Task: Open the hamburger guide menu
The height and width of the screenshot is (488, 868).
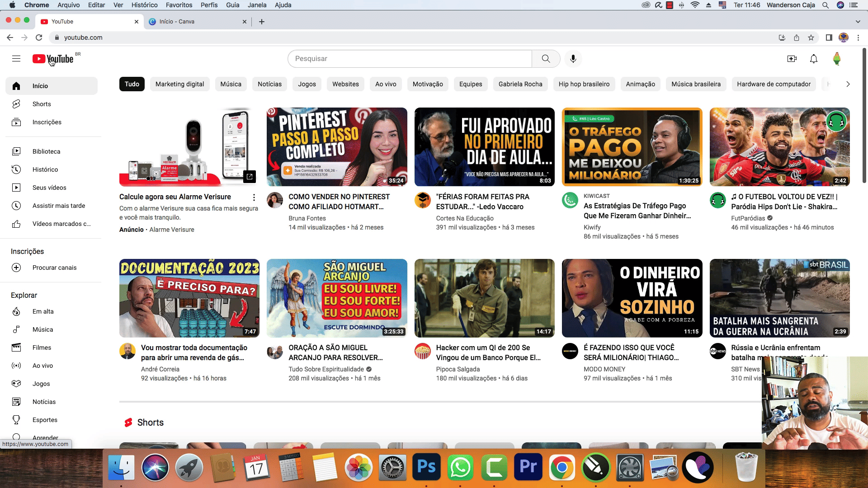Action: click(16, 59)
